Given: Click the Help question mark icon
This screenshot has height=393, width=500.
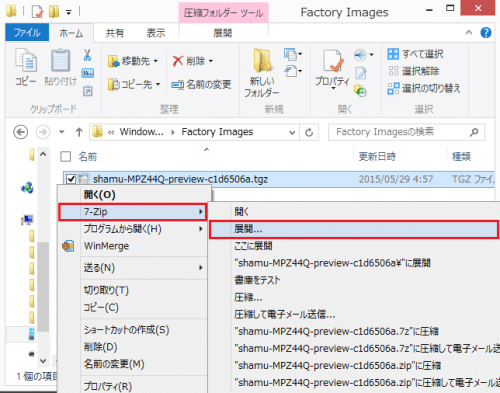Looking at the screenshot, I should (x=486, y=33).
